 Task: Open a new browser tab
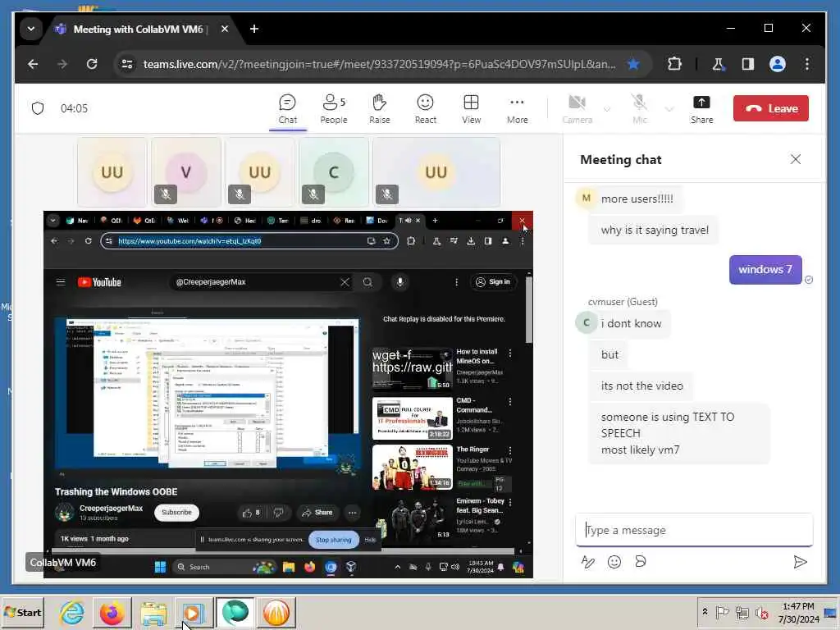(x=254, y=29)
